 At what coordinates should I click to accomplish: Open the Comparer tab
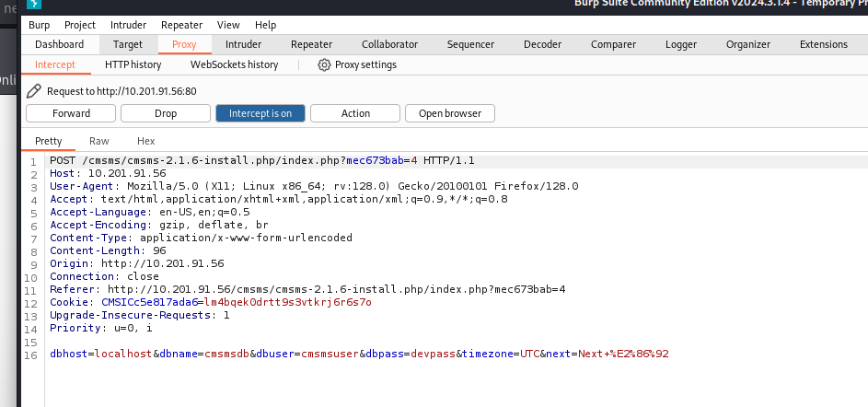[613, 44]
